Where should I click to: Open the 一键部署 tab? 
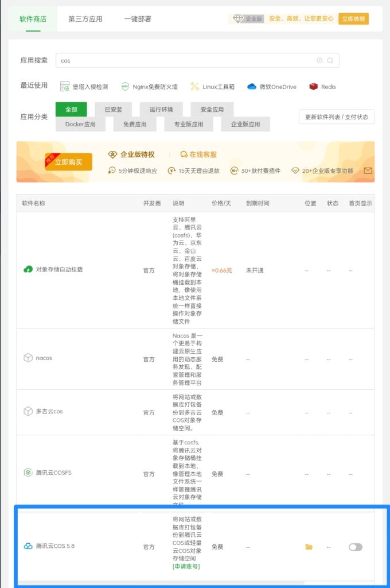pyautogui.click(x=138, y=19)
